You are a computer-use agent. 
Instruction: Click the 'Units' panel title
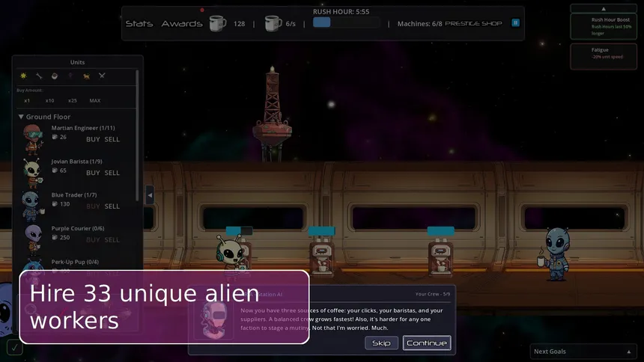click(x=77, y=62)
